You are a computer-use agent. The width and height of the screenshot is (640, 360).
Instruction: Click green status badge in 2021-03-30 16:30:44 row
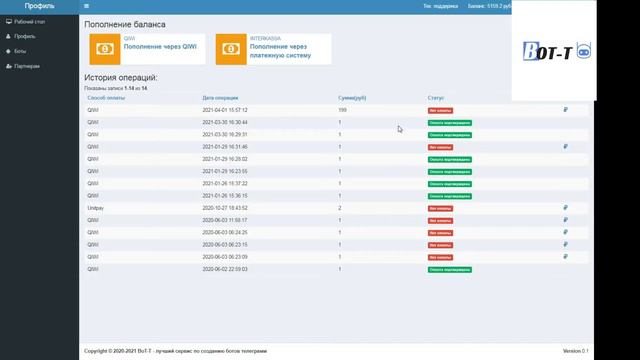pos(450,123)
